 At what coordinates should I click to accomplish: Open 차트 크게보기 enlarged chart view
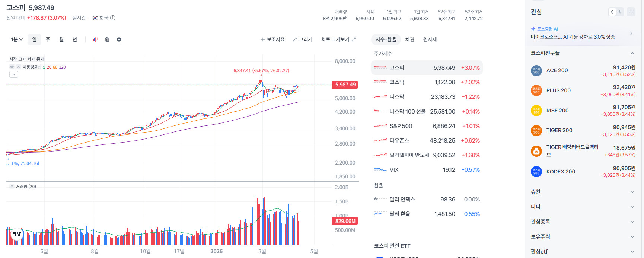(338, 39)
